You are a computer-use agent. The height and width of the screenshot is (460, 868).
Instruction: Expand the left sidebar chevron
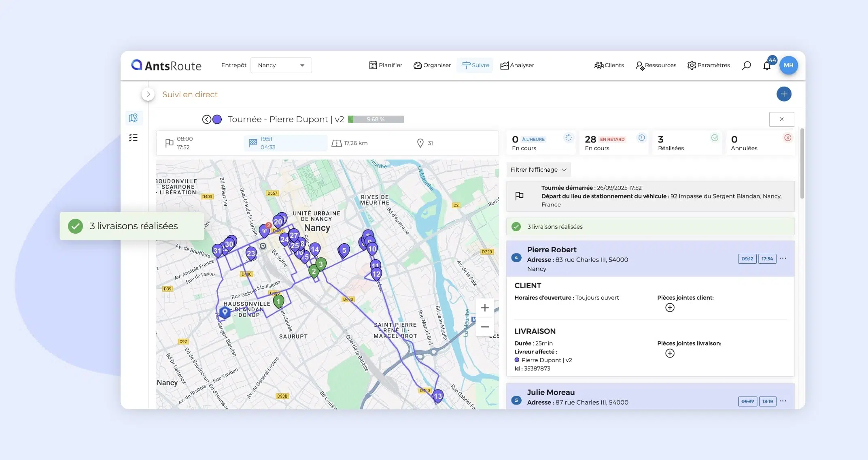tap(148, 94)
